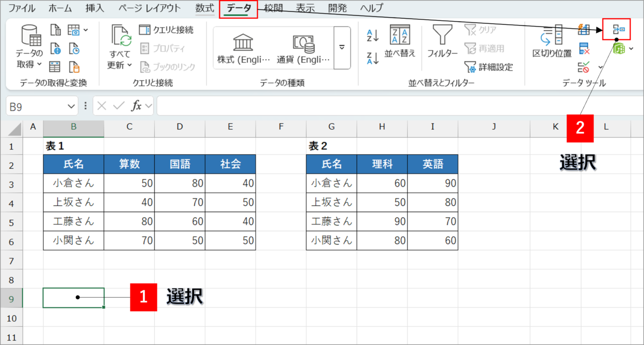
Task: Expand the From Picture dropdown arrow
Action: coord(86,30)
